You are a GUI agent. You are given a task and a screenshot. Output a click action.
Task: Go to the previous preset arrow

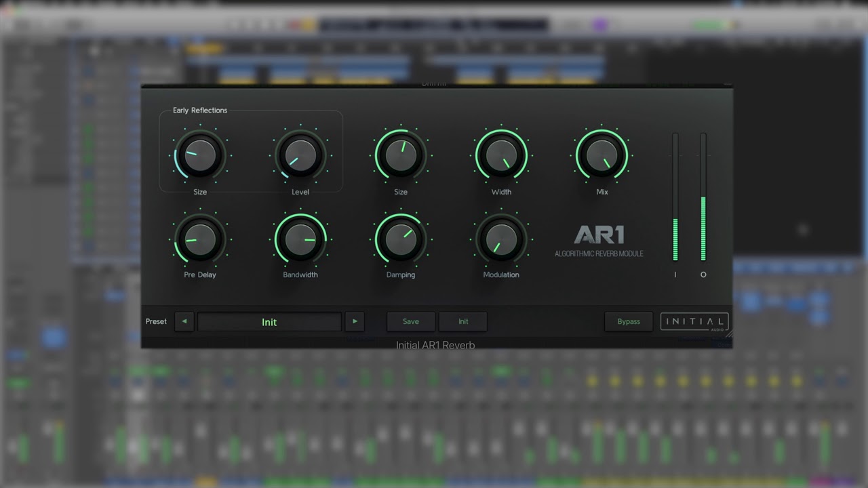pyautogui.click(x=184, y=322)
